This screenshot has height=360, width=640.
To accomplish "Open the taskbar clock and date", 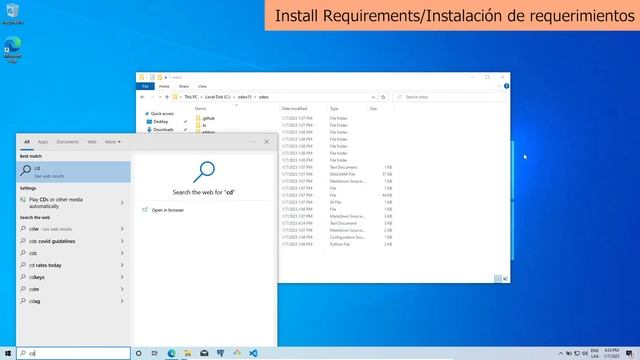I will (611, 353).
